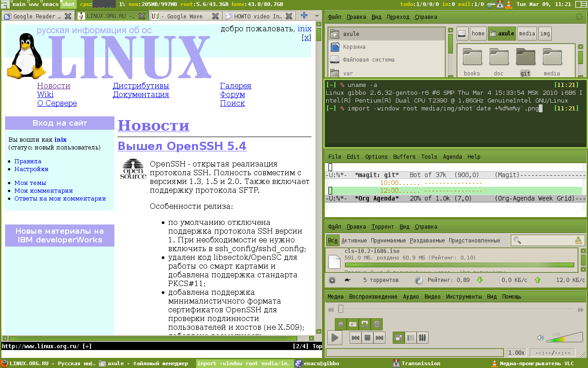Click VLC previous track button
The image size is (588, 368).
[356, 338]
